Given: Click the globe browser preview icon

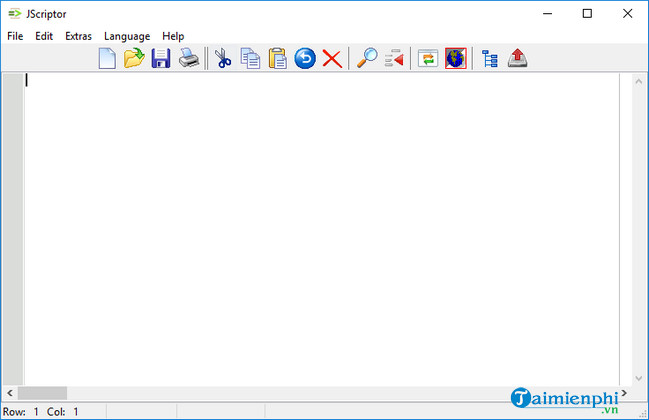Looking at the screenshot, I should click(x=456, y=59).
